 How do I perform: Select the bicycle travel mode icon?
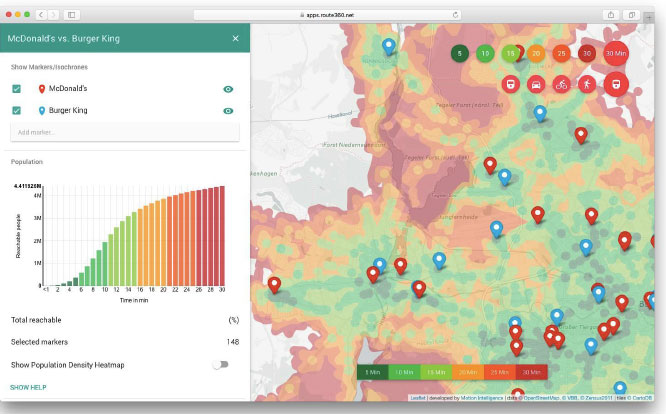click(561, 84)
